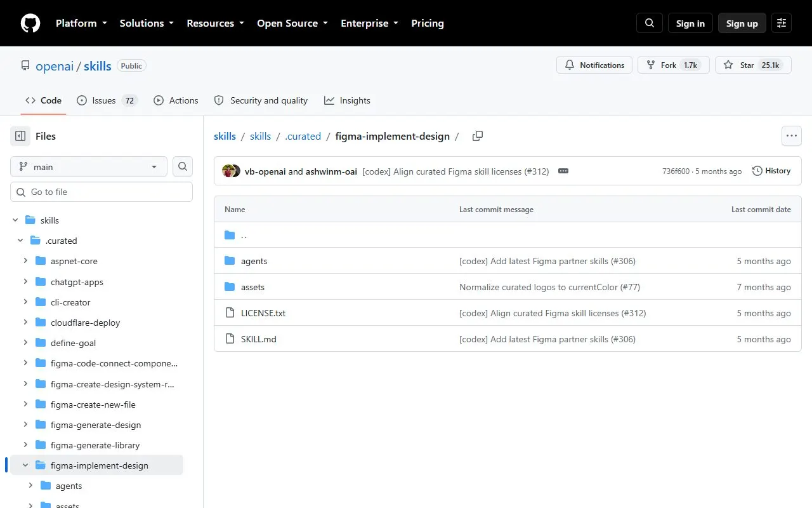Open commit hash 736f600 link
This screenshot has width=812, height=508.
coord(676,171)
